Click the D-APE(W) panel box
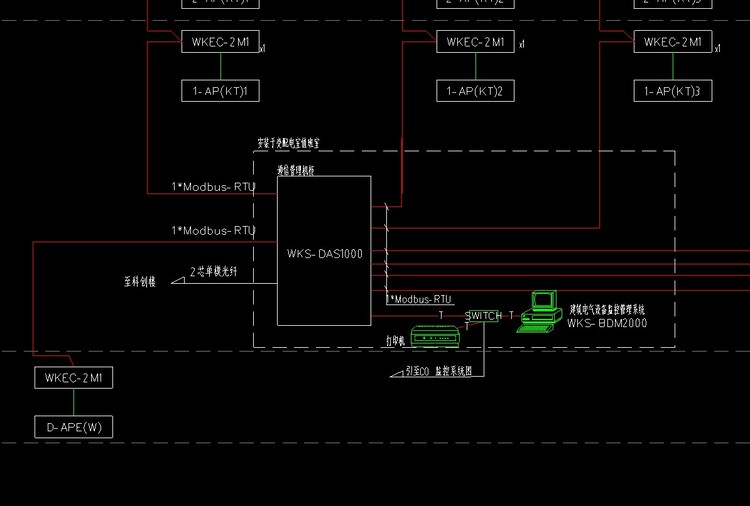Screen dimensions: 750x506 pos(75,428)
